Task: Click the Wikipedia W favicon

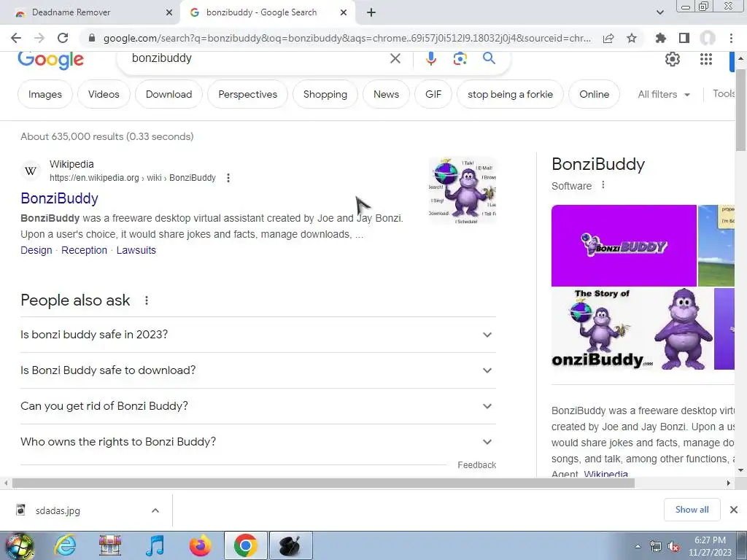Action: click(31, 171)
